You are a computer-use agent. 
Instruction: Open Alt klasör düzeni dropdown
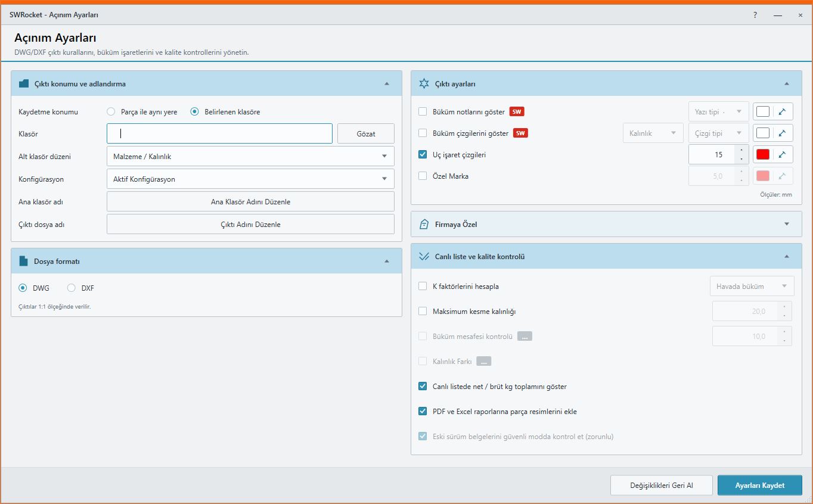click(x=250, y=156)
